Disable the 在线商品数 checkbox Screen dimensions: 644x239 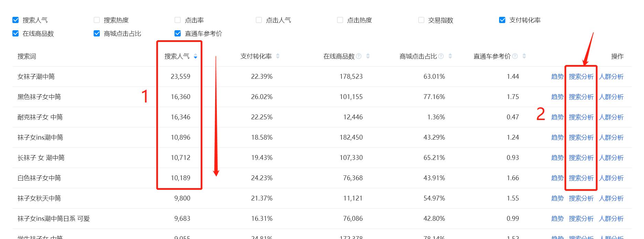pos(15,33)
